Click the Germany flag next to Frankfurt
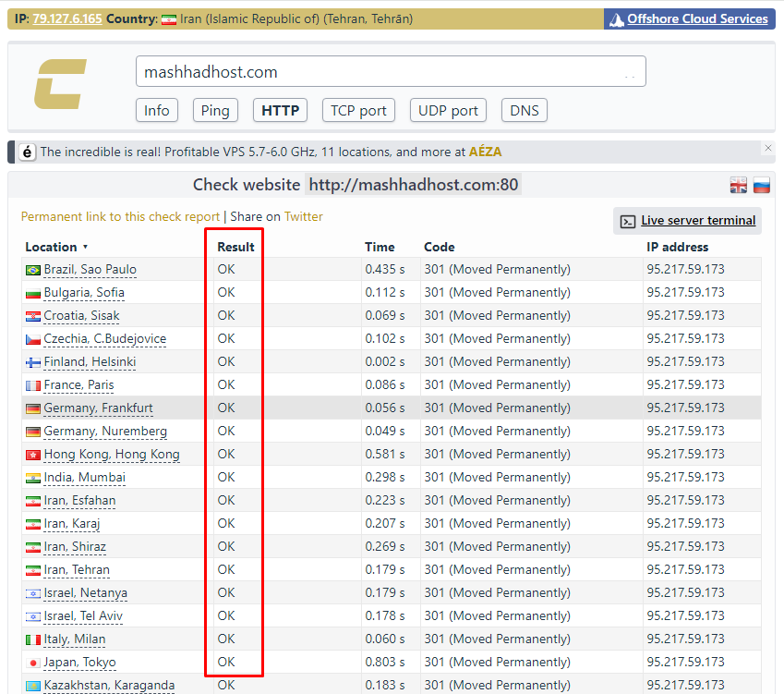The image size is (784, 694). 33,408
